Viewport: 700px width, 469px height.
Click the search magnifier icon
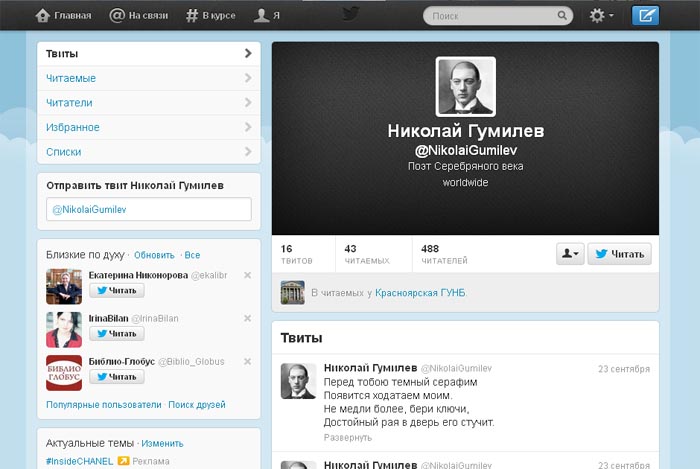(562, 16)
